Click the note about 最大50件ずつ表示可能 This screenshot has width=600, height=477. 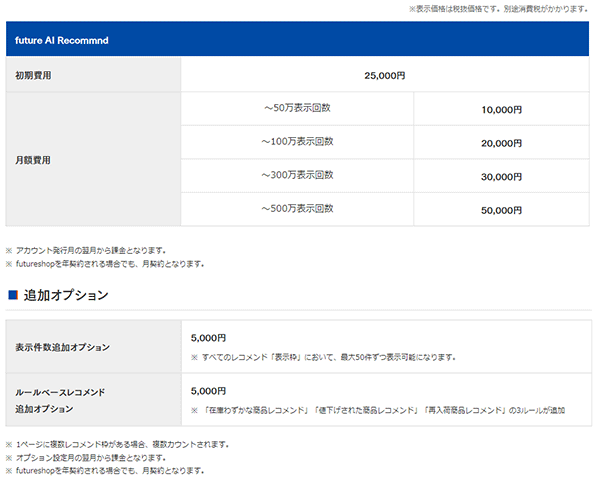pos(324,357)
